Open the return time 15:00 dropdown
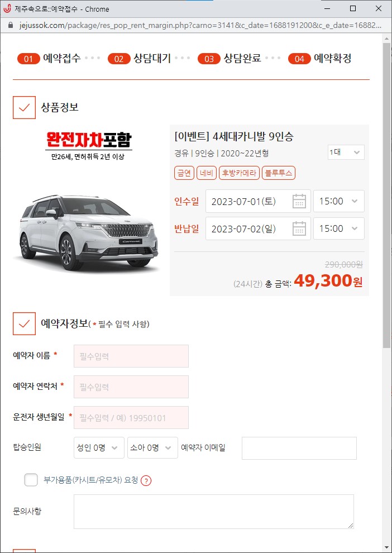392x553 pixels. click(339, 228)
